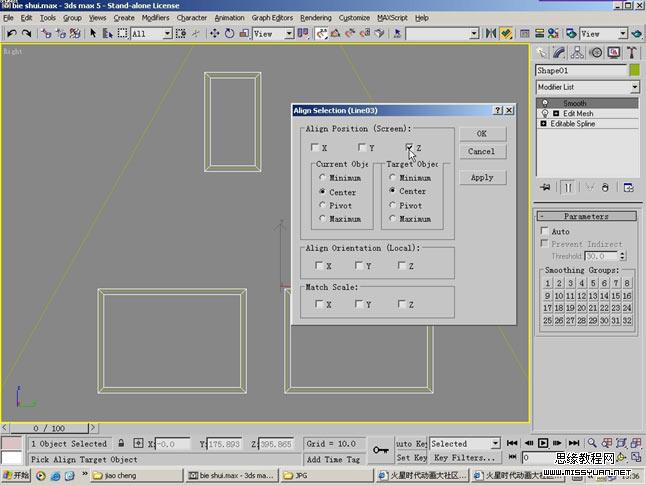
Task: Toggle the 3D Snap magnet icon
Action: point(321,33)
